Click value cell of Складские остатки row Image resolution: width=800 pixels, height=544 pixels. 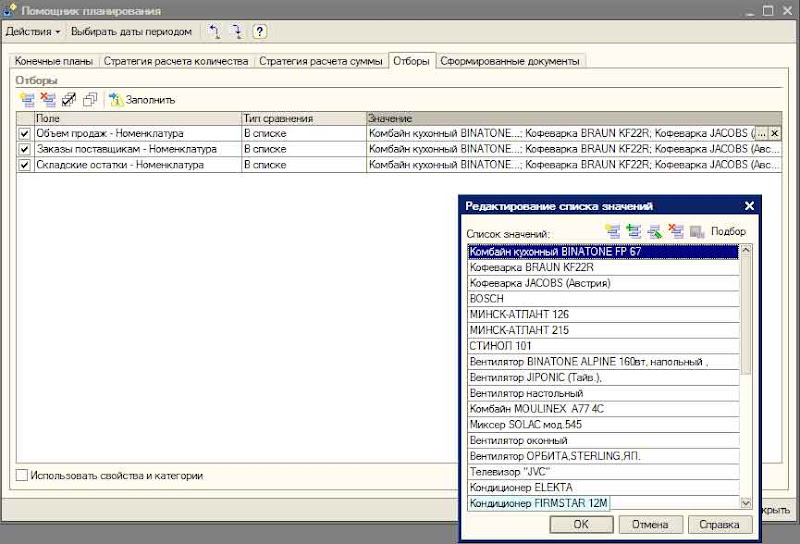coord(574,165)
